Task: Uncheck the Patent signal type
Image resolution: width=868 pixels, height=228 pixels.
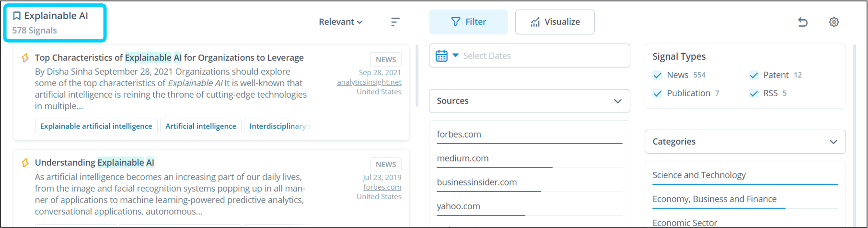Action: pos(754,75)
